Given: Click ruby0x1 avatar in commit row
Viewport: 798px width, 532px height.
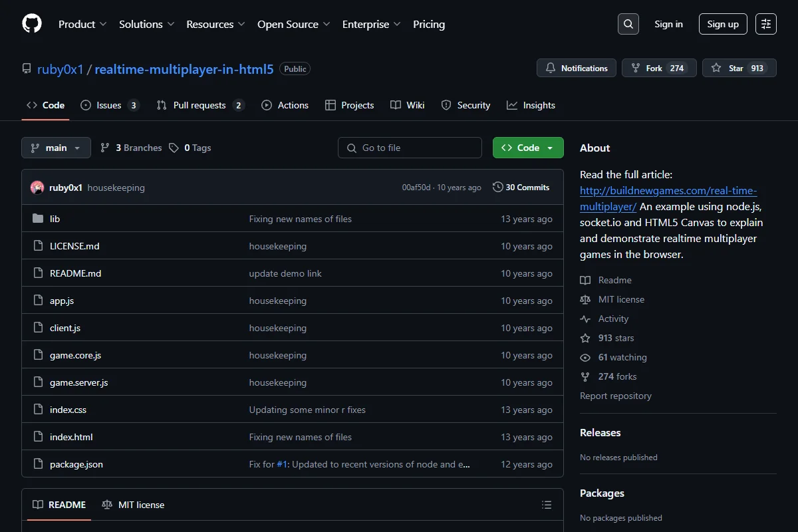Looking at the screenshot, I should pos(37,188).
